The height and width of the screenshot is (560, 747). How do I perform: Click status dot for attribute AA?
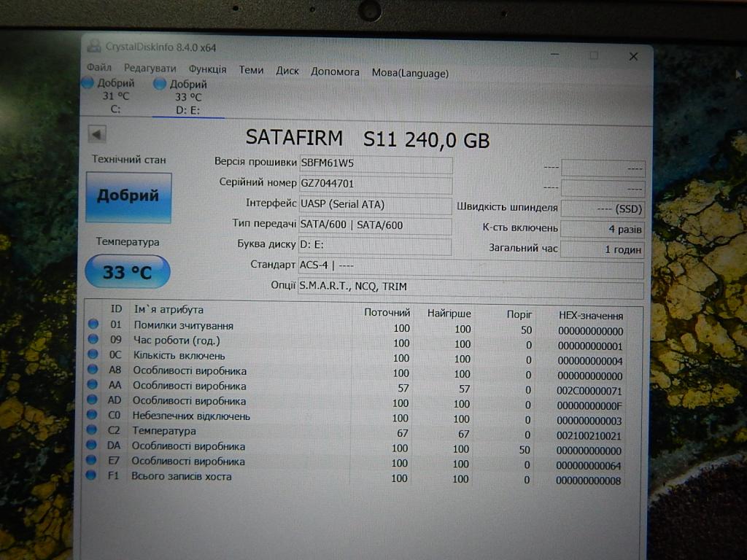click(x=93, y=384)
